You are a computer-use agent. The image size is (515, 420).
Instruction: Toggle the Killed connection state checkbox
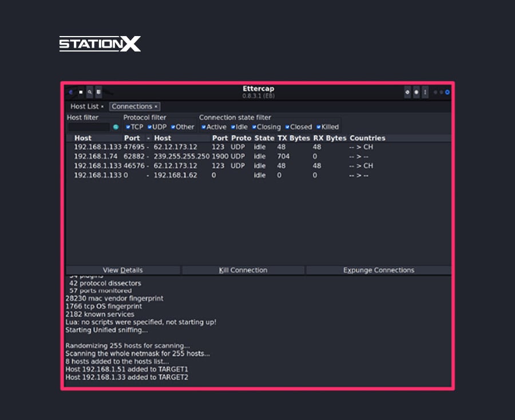[318, 127]
